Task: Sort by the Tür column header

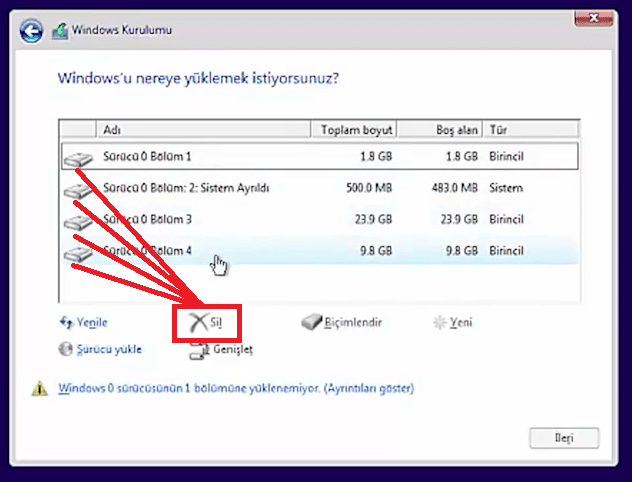Action: [x=531, y=130]
